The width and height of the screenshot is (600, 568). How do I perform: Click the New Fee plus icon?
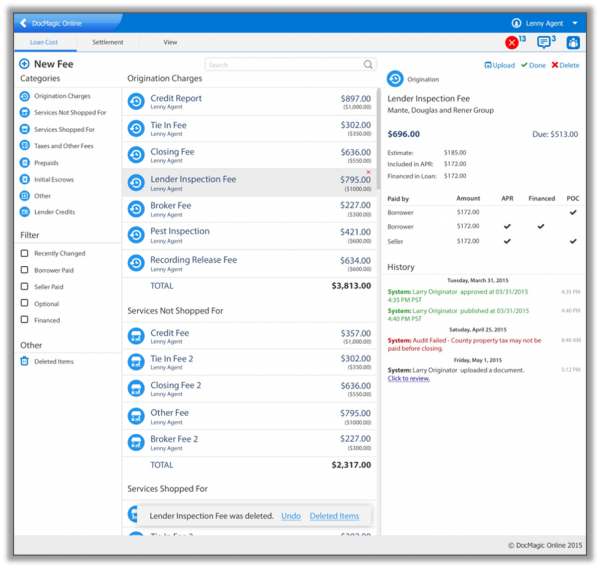25,64
